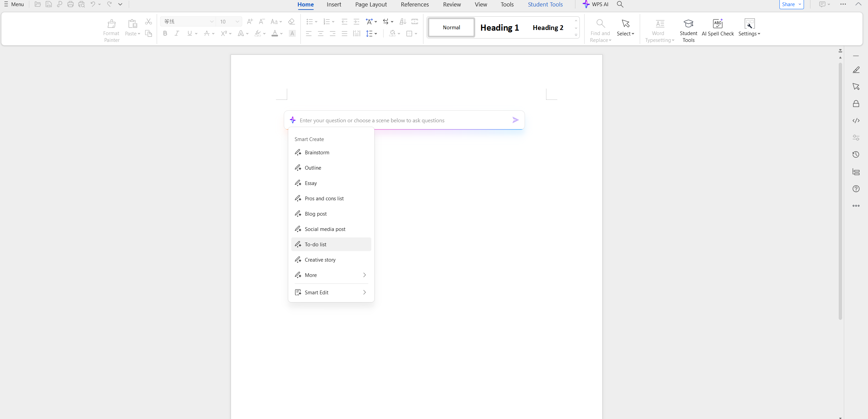The image size is (868, 419).
Task: Click the send arrow in AI prompt
Action: 515,120
